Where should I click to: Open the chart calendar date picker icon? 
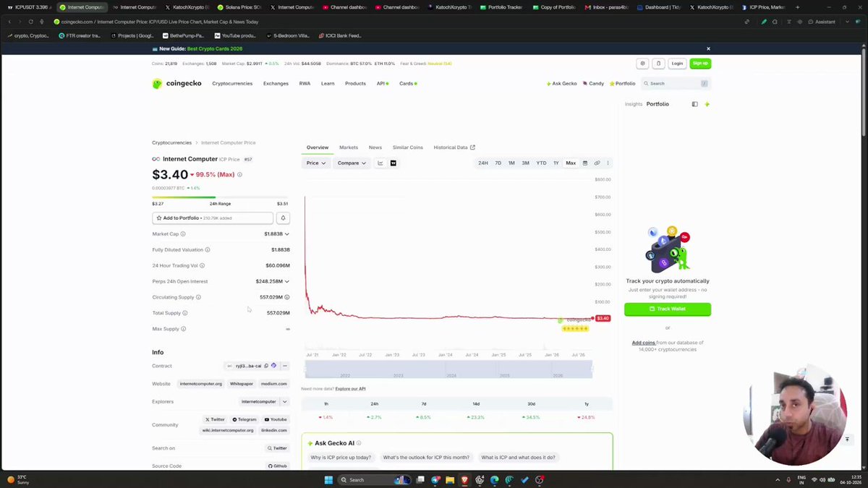click(x=585, y=163)
